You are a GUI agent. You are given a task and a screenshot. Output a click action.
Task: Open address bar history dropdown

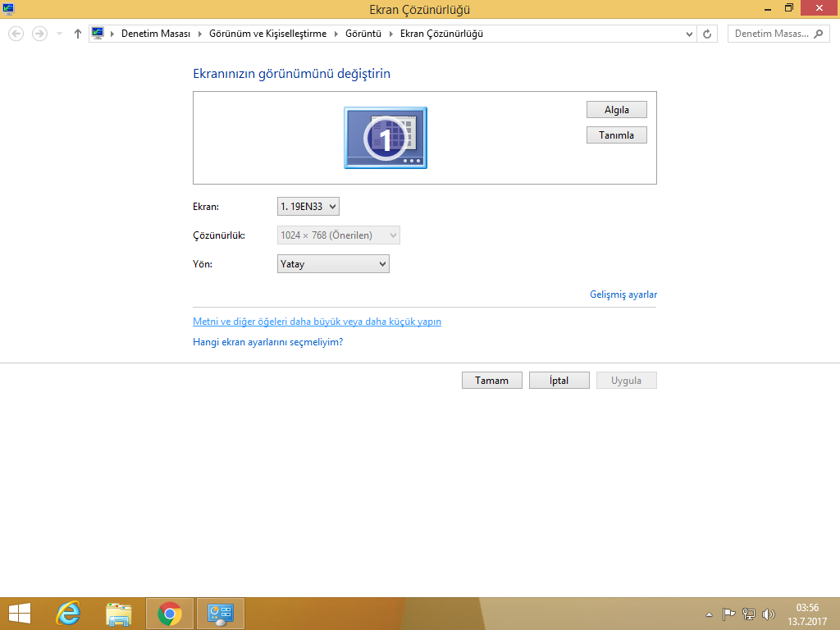(689, 34)
